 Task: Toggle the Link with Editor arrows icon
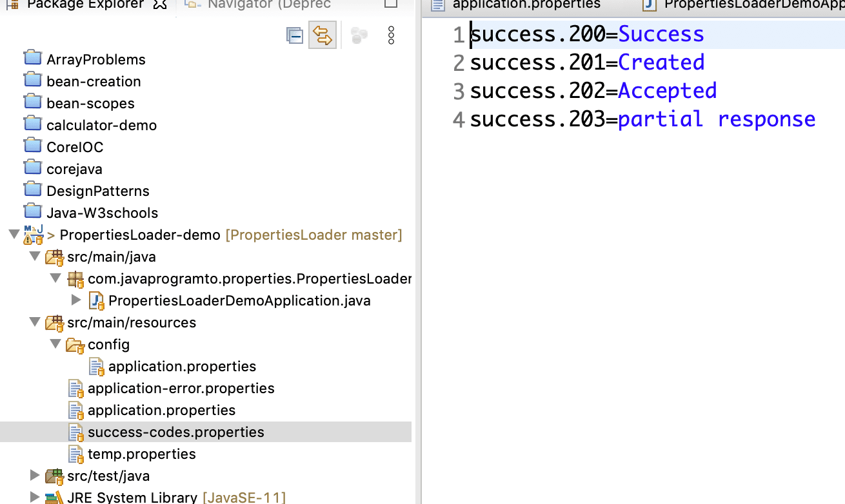(x=323, y=36)
